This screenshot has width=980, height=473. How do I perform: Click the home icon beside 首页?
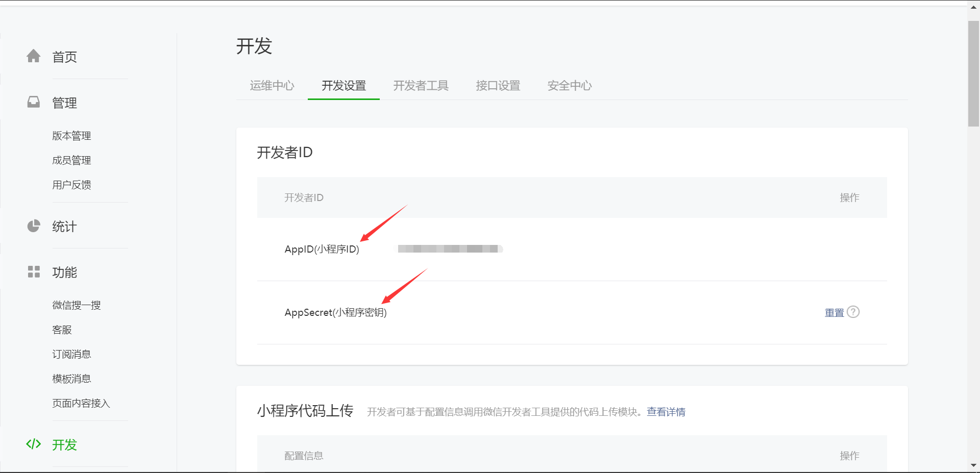(x=33, y=56)
